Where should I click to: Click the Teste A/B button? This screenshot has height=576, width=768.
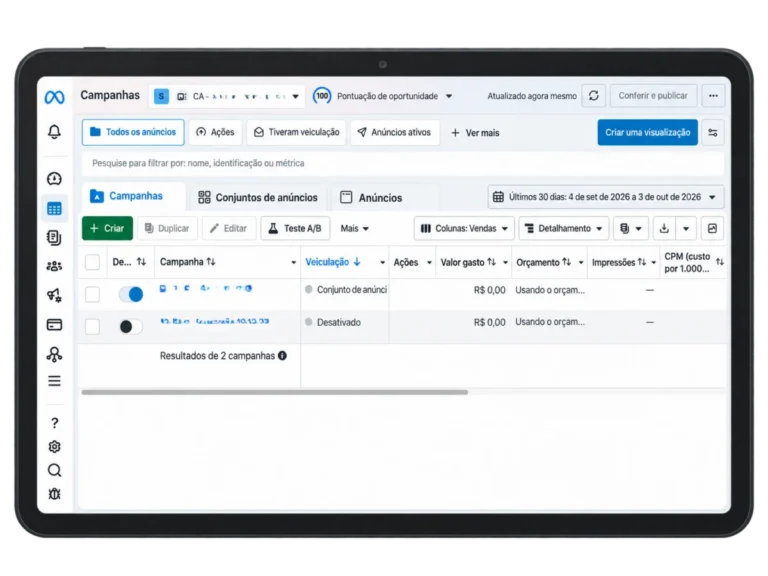295,228
